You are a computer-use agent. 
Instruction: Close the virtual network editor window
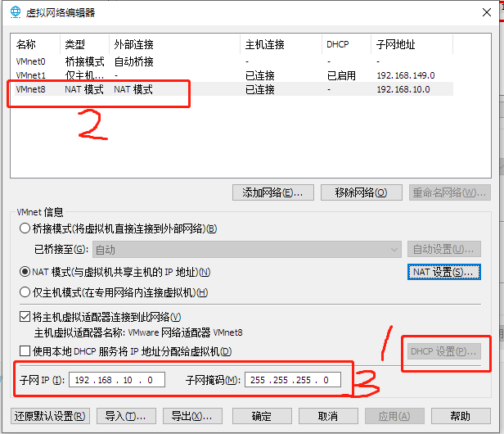tap(484, 11)
